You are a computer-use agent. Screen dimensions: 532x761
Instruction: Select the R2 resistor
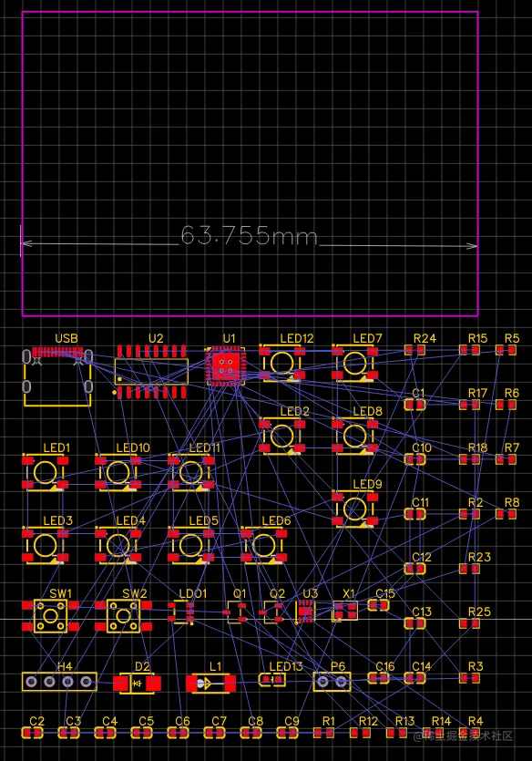[x=469, y=513]
